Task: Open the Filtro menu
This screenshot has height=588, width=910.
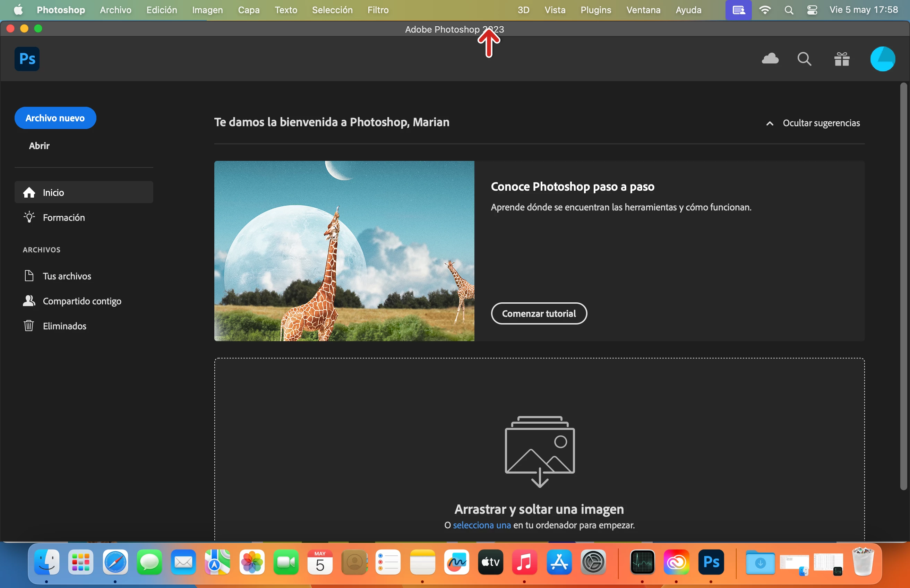Action: tap(378, 10)
